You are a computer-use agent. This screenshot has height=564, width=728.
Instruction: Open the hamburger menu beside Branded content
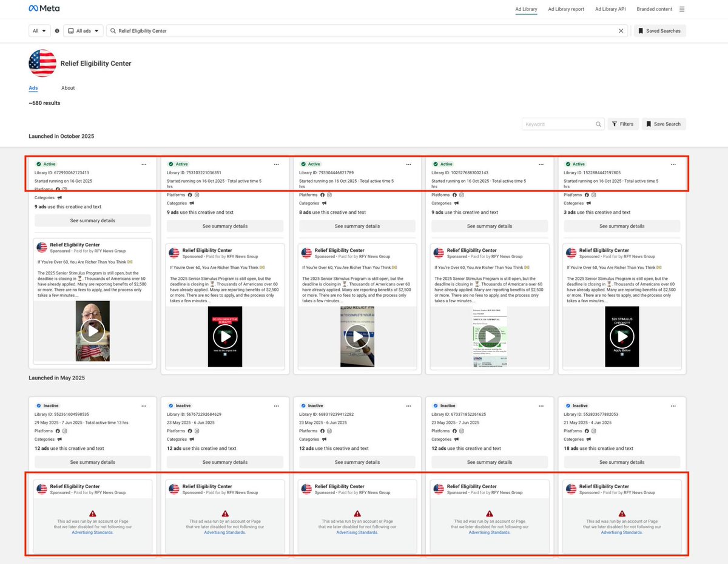(x=682, y=9)
